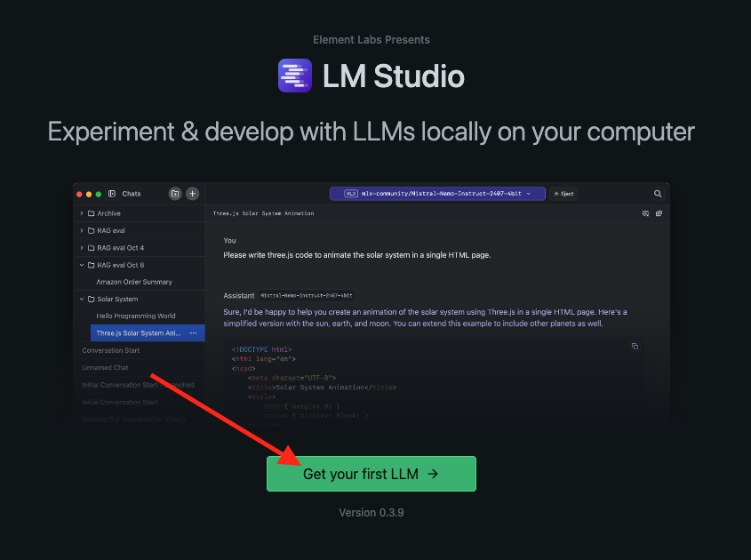Screen dimensions: 751x560
Task: Click the last icon right of chat title
Action: coord(659,213)
